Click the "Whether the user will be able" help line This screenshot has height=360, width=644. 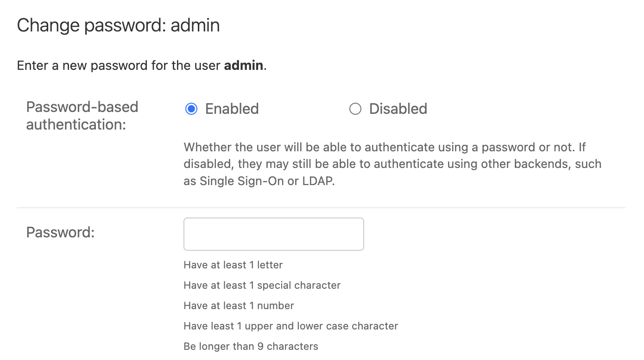coord(385,147)
